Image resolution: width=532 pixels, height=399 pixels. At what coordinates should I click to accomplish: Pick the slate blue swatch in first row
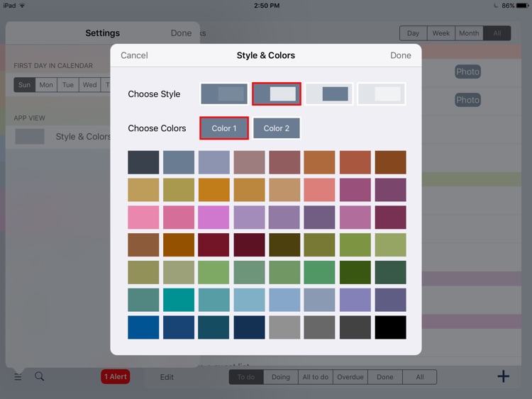(x=179, y=162)
